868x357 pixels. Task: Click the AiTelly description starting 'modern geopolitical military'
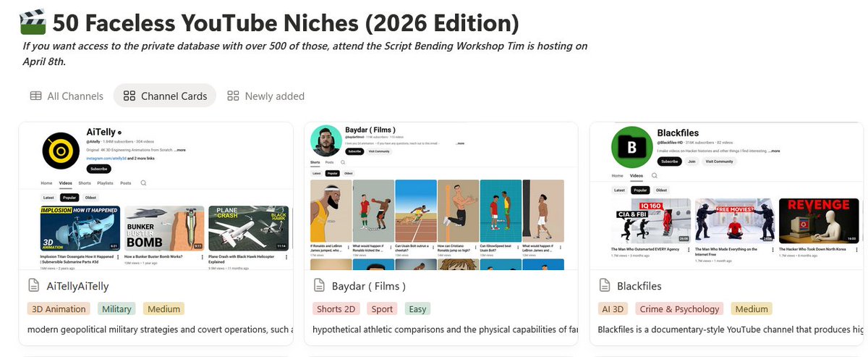(159, 329)
